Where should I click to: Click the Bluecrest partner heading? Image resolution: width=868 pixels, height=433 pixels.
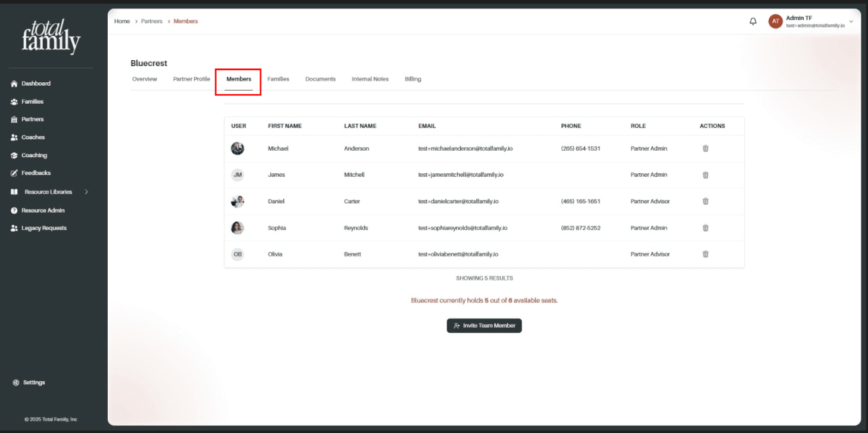(149, 63)
